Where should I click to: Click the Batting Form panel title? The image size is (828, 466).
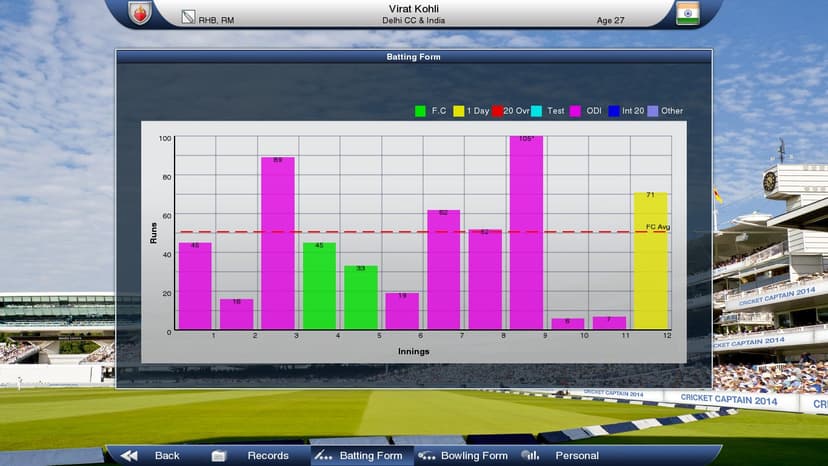click(413, 57)
